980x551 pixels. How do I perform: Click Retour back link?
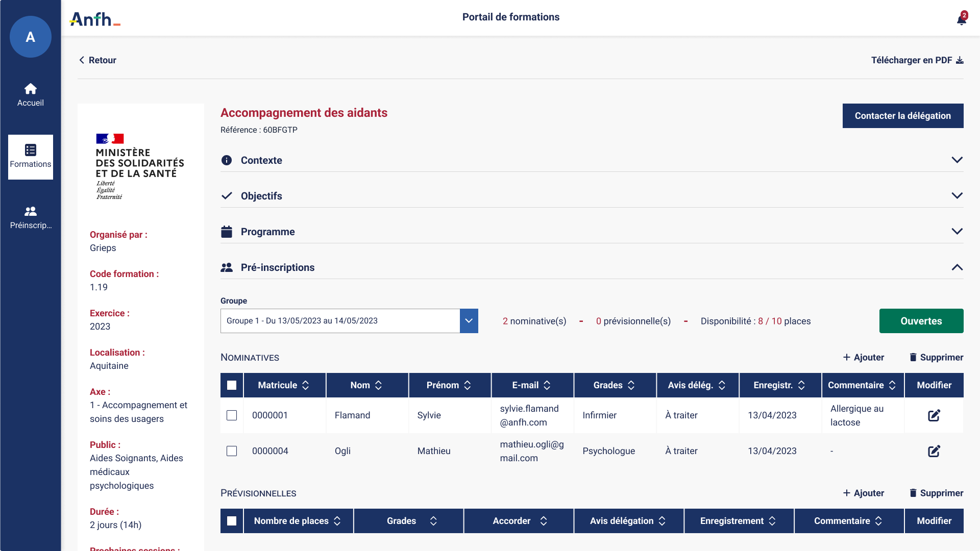97,60
